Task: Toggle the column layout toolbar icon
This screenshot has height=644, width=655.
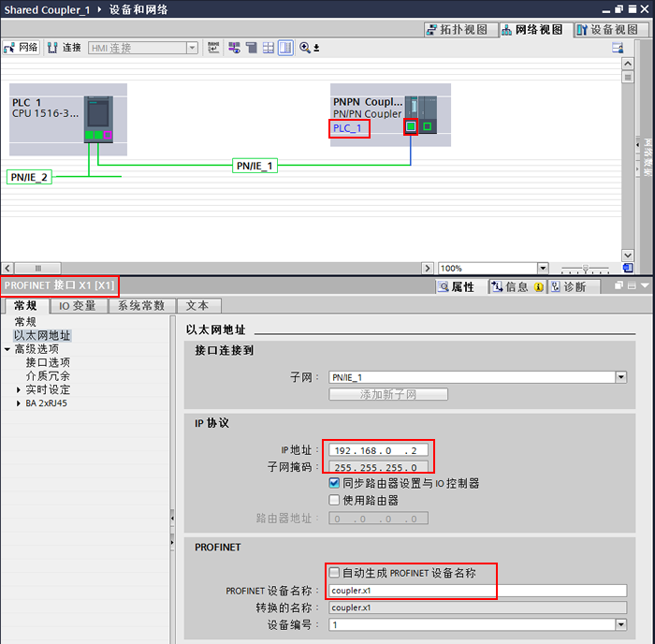Action: pos(285,48)
